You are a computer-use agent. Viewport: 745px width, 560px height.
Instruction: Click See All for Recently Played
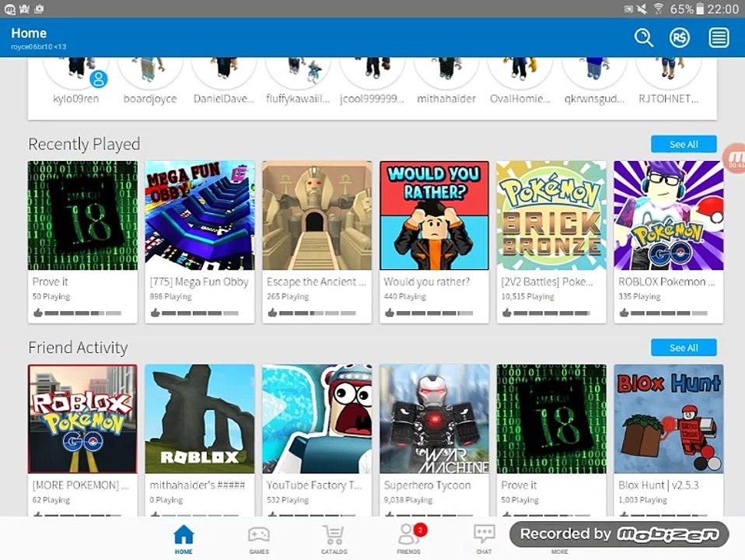point(684,144)
